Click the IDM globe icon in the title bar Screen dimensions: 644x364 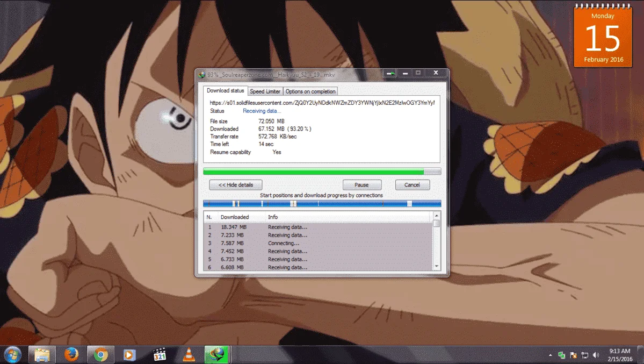coord(201,74)
